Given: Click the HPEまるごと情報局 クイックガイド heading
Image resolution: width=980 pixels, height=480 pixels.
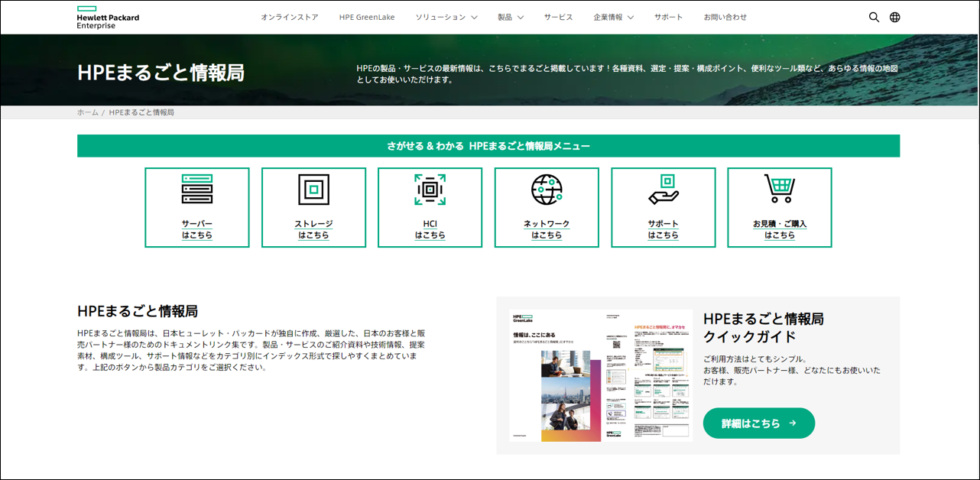Looking at the screenshot, I should [x=764, y=328].
